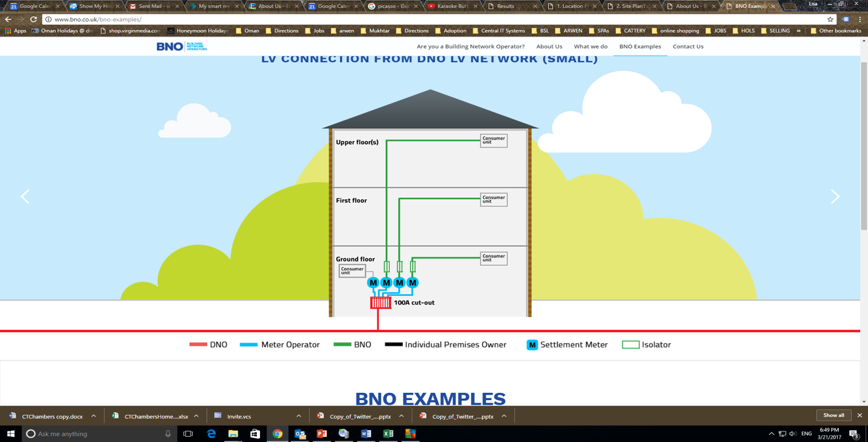Open File Explorer from the taskbar
The width and height of the screenshot is (868, 442).
233,433
